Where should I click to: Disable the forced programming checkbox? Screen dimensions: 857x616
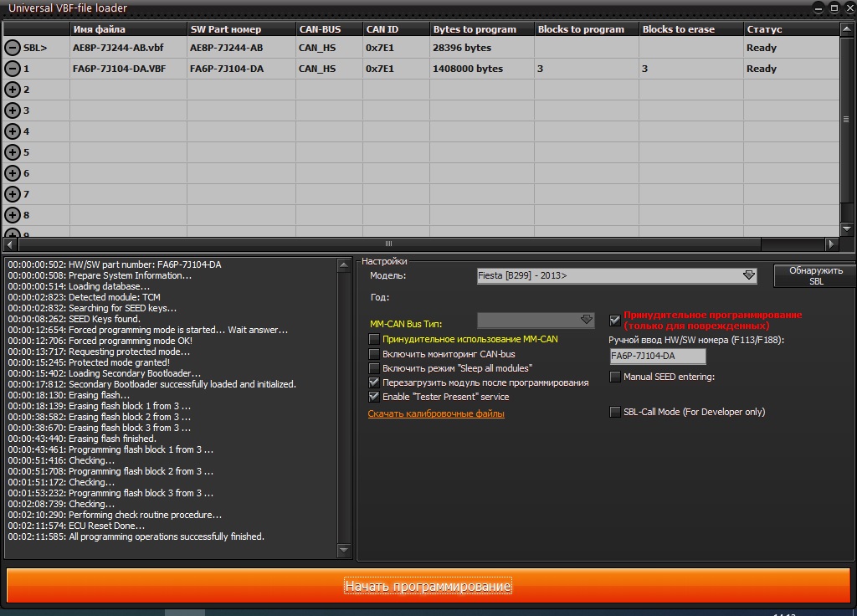[x=615, y=320]
